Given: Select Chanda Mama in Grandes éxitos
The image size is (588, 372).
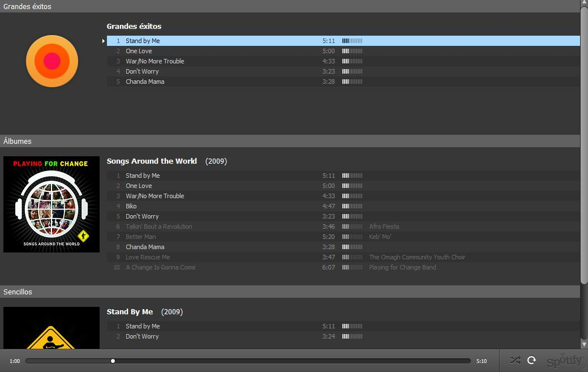Looking at the screenshot, I should click(343, 82).
